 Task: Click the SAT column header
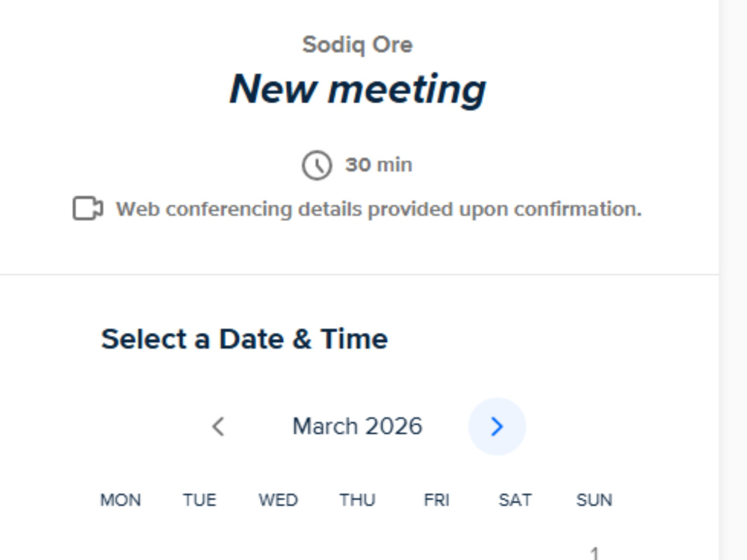tap(515, 500)
